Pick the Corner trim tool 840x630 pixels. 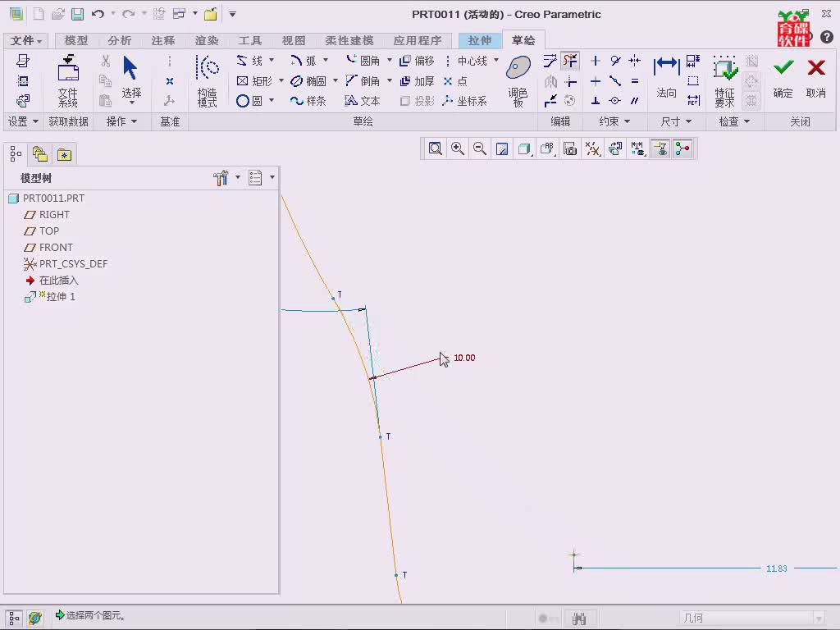click(570, 81)
